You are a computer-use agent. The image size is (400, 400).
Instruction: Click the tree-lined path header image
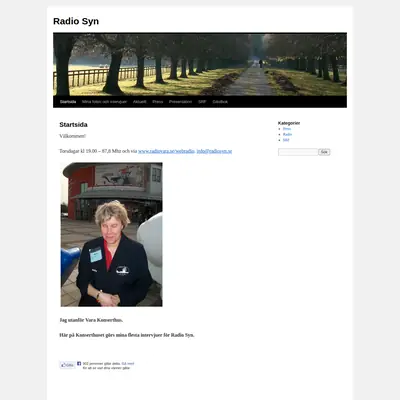(200, 64)
